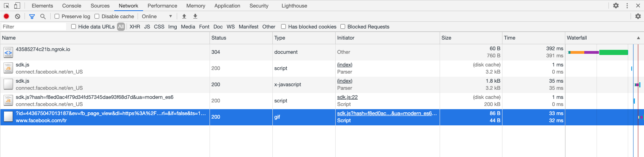
Task: Sort by the Name column header
Action: pos(105,38)
